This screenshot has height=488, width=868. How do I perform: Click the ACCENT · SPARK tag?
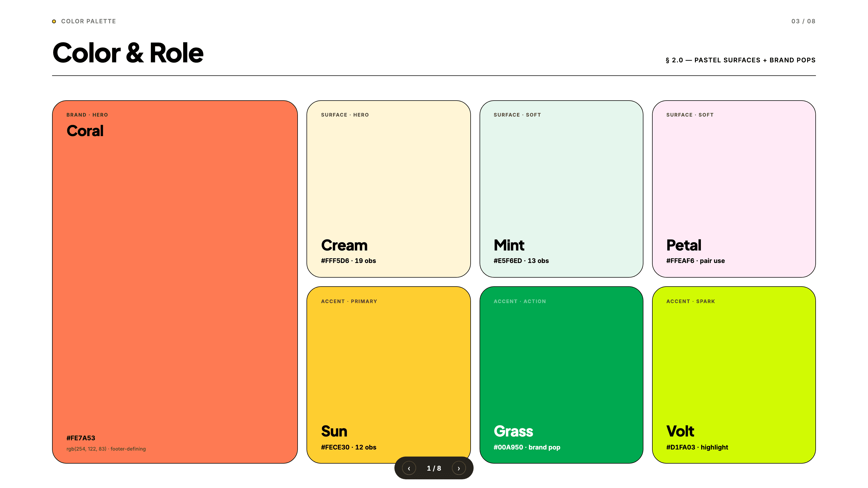pos(690,301)
